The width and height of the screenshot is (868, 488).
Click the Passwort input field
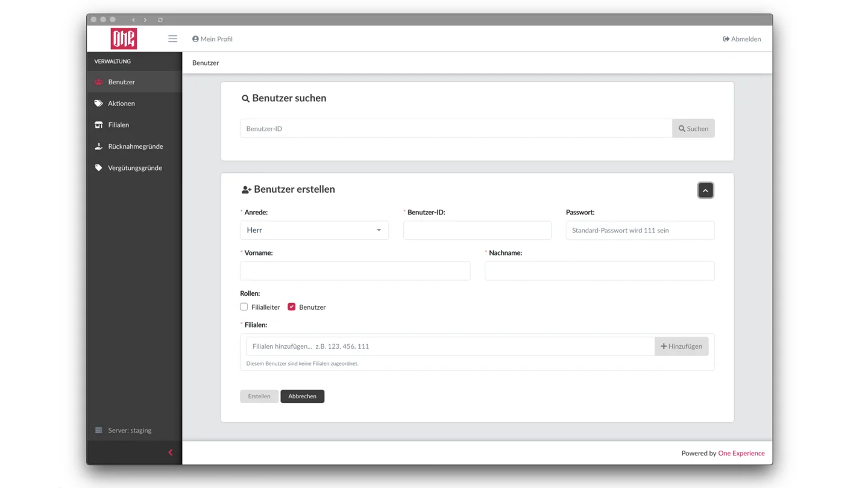click(x=640, y=230)
